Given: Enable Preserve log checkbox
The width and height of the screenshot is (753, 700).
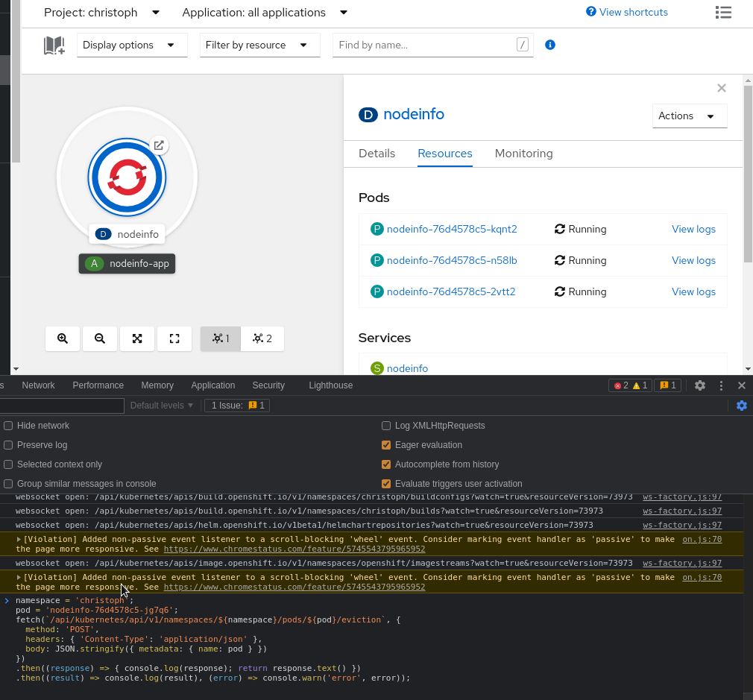Looking at the screenshot, I should point(9,445).
